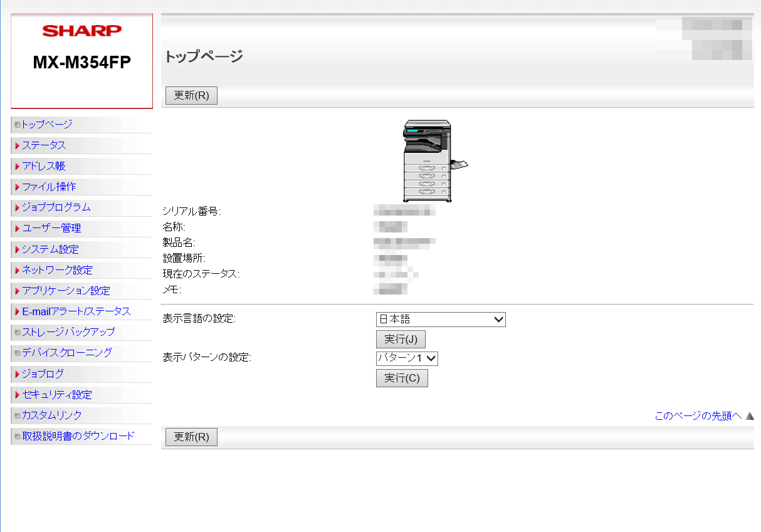Click the red arrow icon beside アドレス帳
Viewport: 761px width, 532px height.
tap(18, 166)
